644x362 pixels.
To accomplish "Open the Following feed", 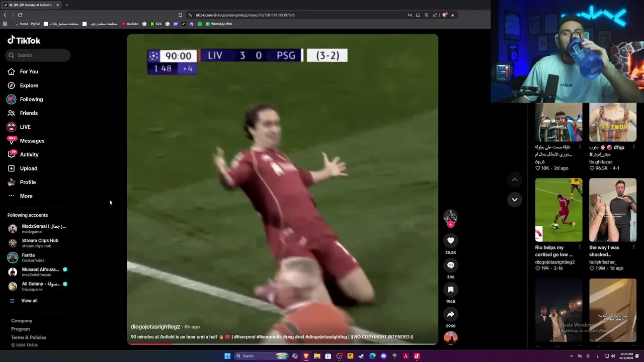I will [25, 99].
